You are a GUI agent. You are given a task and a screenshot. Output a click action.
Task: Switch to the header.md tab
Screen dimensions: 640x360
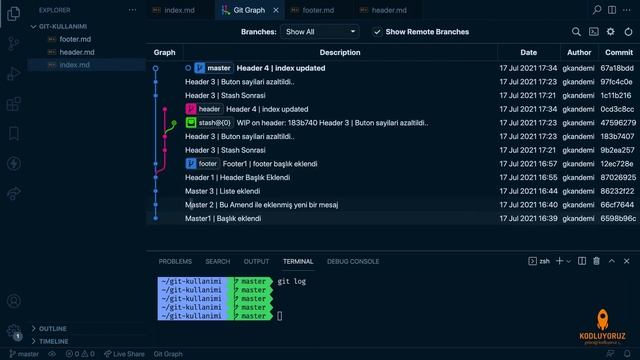tap(389, 10)
